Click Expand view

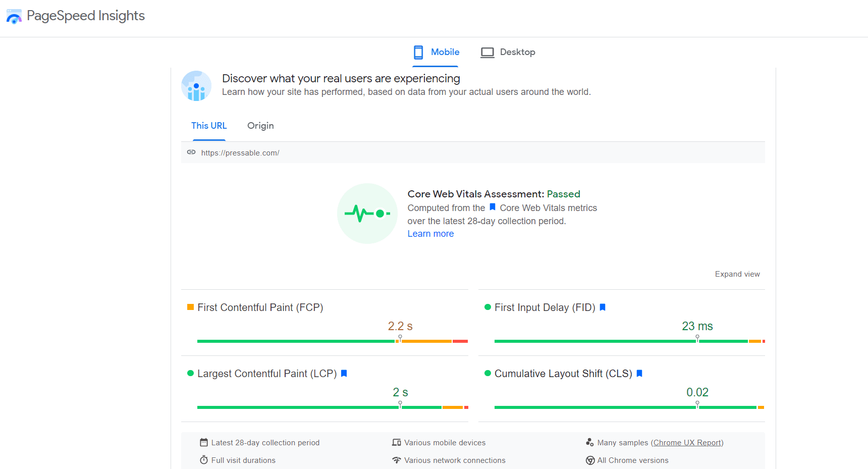click(737, 274)
